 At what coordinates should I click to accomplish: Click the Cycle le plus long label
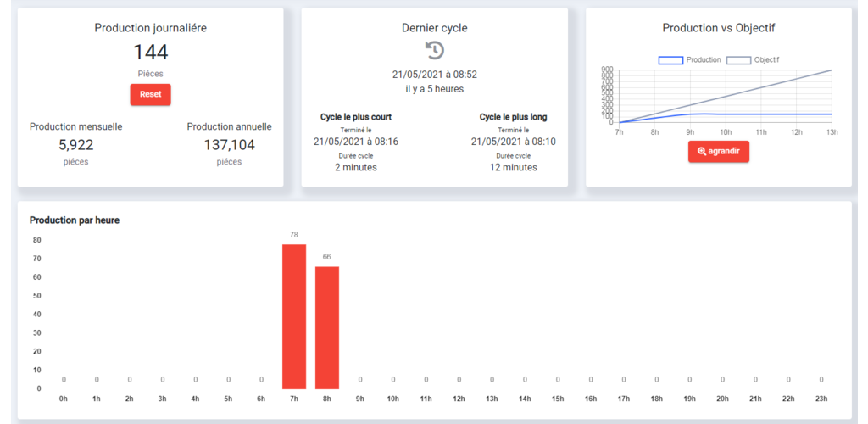tap(513, 117)
